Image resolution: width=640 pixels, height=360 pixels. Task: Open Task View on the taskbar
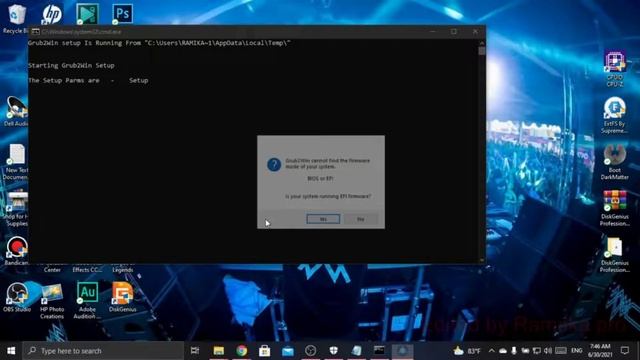pyautogui.click(x=195, y=351)
